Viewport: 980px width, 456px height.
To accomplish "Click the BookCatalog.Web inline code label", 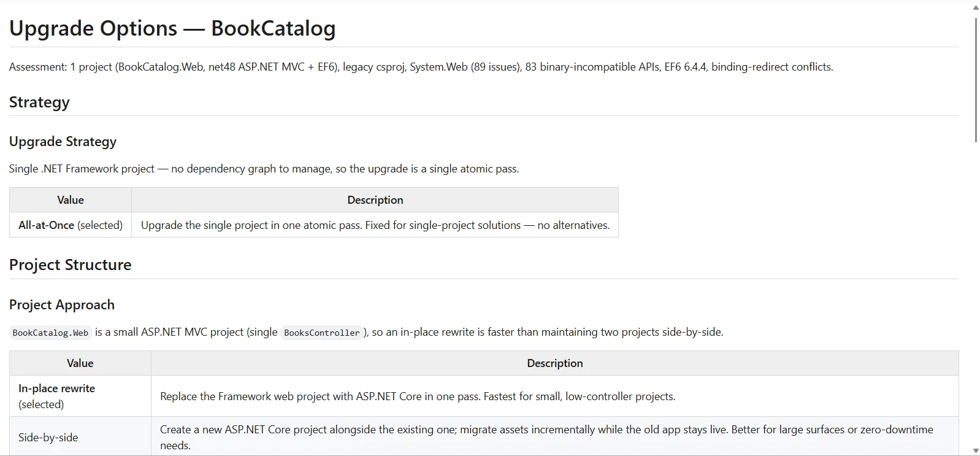I will pos(50,333).
